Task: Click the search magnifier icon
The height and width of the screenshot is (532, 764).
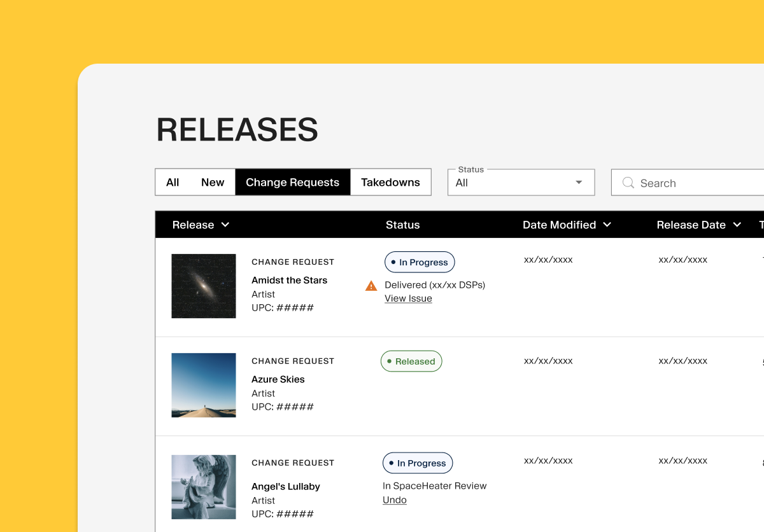Action: [x=628, y=183]
